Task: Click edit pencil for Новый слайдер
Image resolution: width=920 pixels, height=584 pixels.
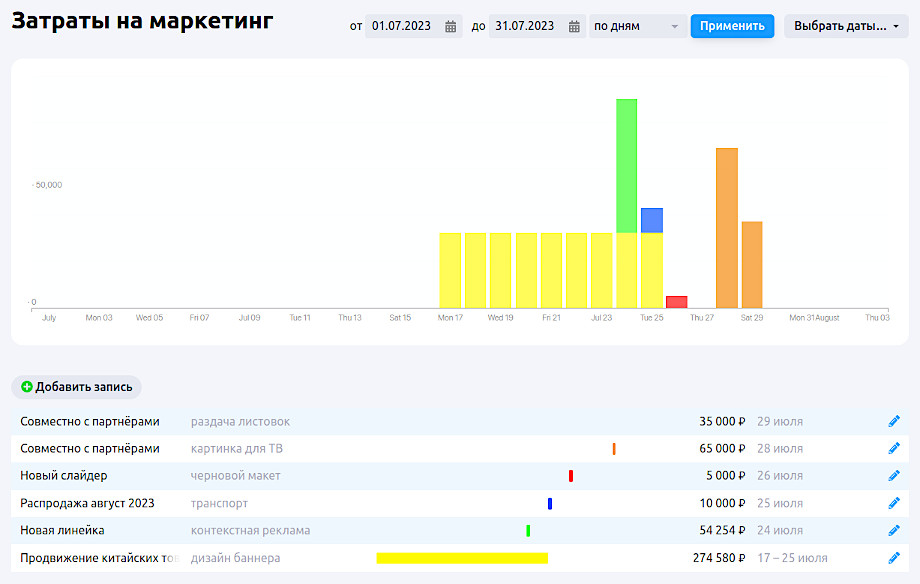Action: click(x=894, y=476)
